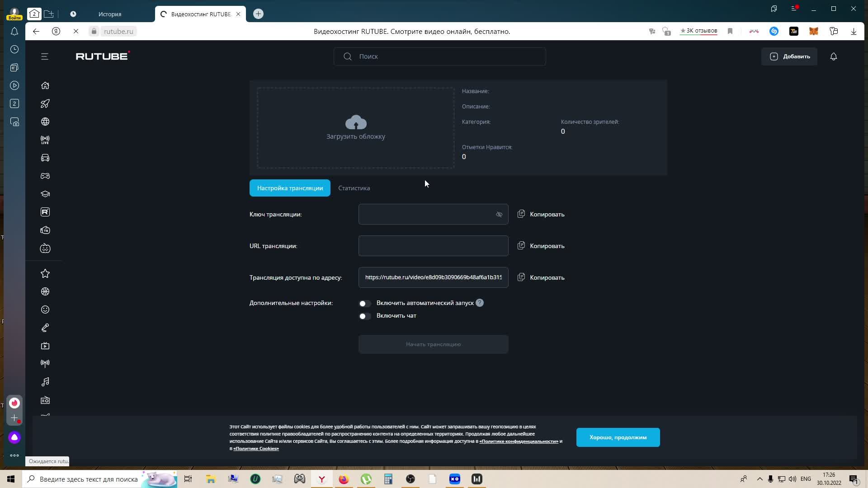The width and height of the screenshot is (868, 488).
Task: Open RUTUBE notifications bell
Action: coord(833,56)
